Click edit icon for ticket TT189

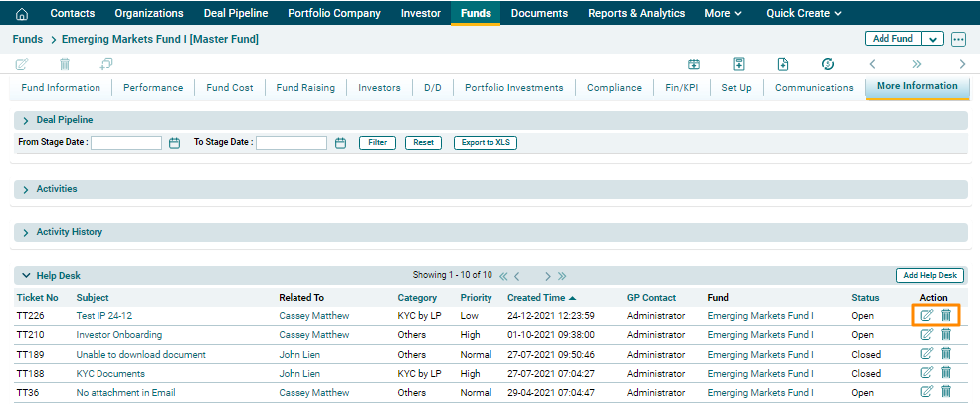coord(927,354)
